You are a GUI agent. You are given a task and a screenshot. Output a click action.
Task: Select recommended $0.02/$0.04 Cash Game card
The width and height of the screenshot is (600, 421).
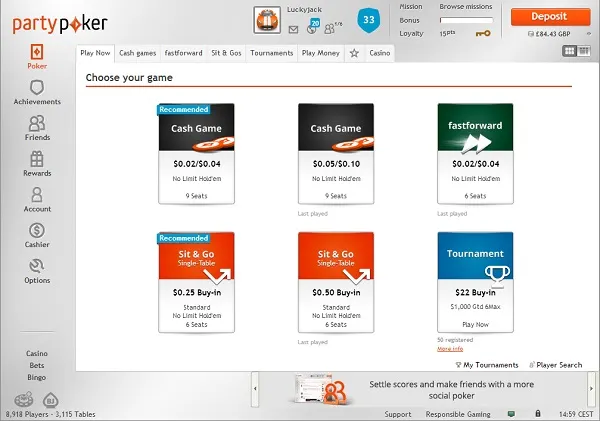pyautogui.click(x=196, y=153)
